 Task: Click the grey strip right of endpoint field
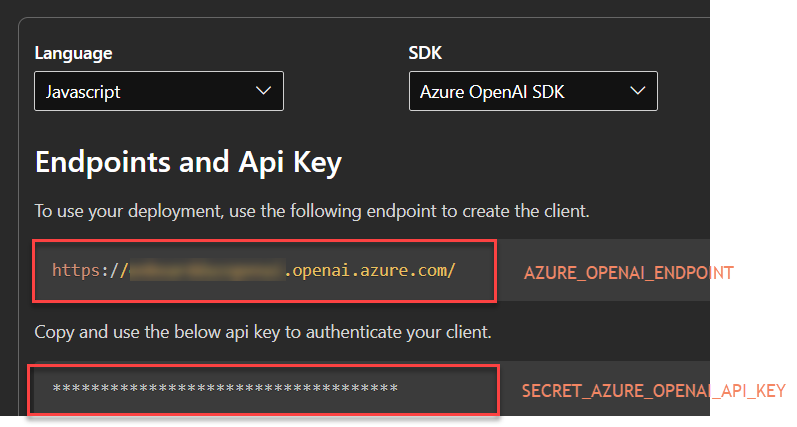tap(603, 270)
